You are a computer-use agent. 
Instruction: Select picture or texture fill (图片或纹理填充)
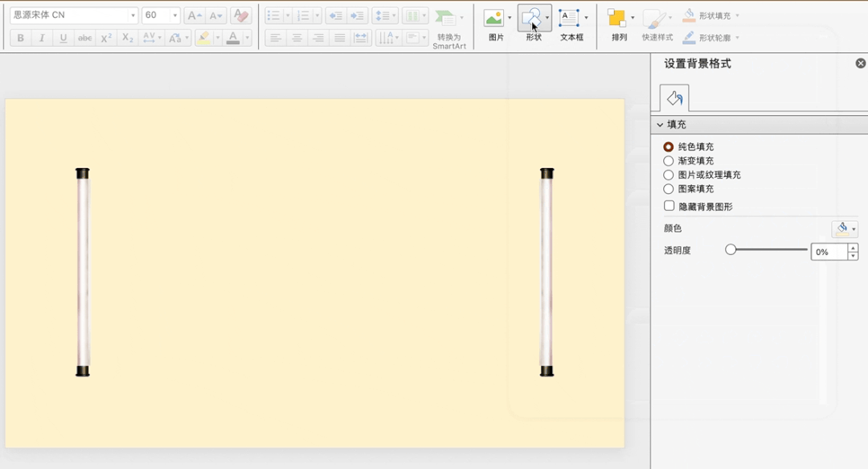(x=669, y=175)
